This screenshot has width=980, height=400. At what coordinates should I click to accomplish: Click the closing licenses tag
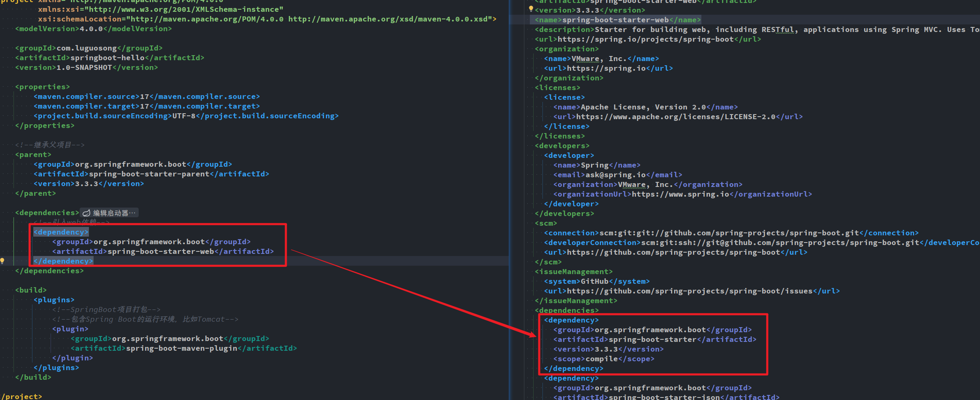[560, 136]
